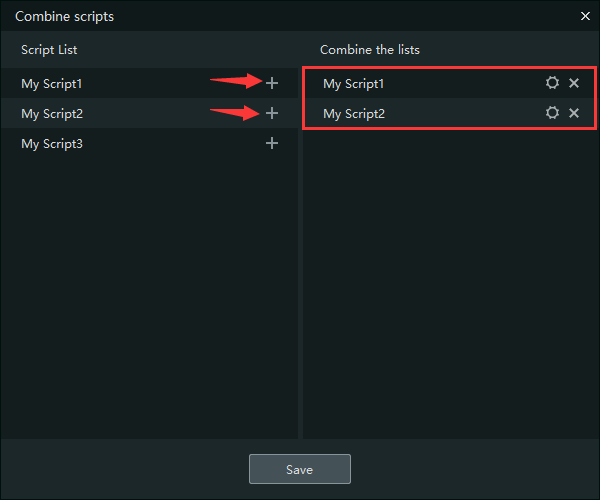Select My Script1 row in combined list
This screenshot has width=600, height=500.
[354, 84]
